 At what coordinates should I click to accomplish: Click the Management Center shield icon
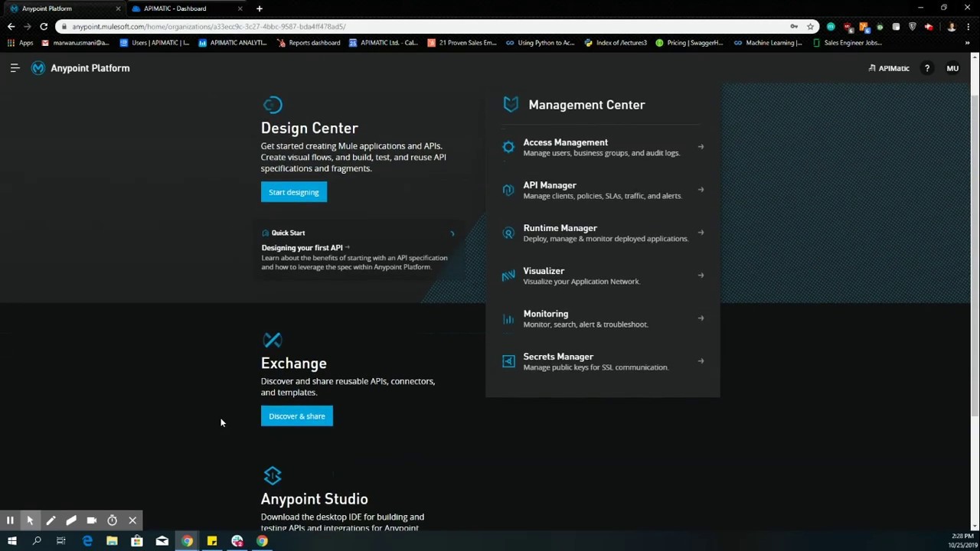(511, 104)
